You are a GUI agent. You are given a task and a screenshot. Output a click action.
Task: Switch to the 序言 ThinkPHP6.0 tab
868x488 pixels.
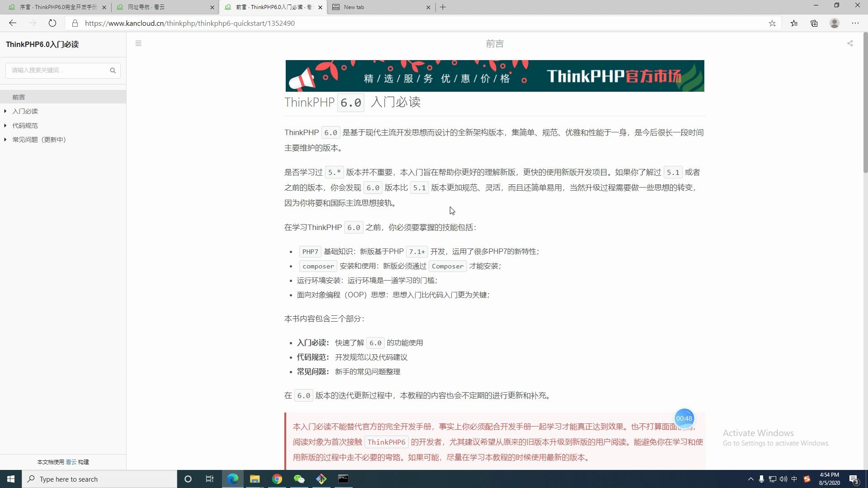click(54, 7)
